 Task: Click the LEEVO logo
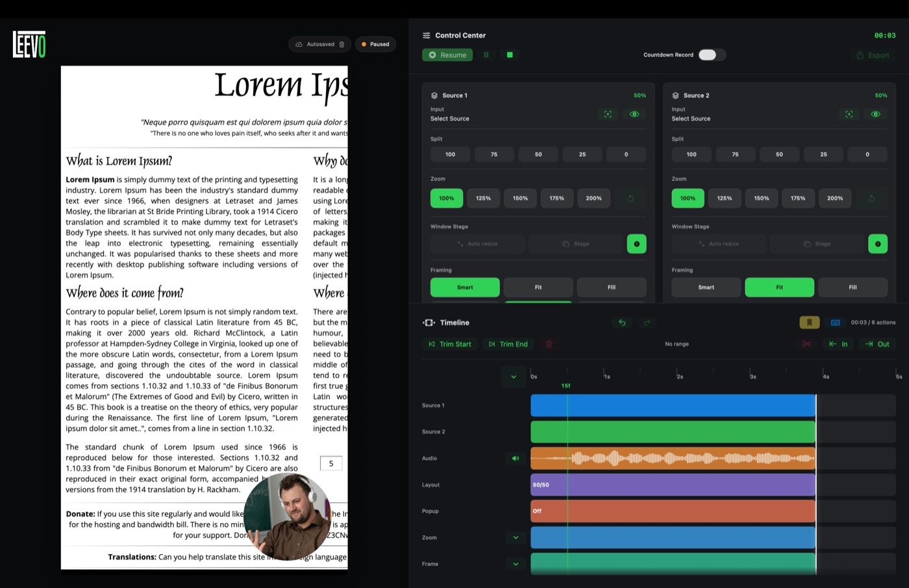pos(29,44)
